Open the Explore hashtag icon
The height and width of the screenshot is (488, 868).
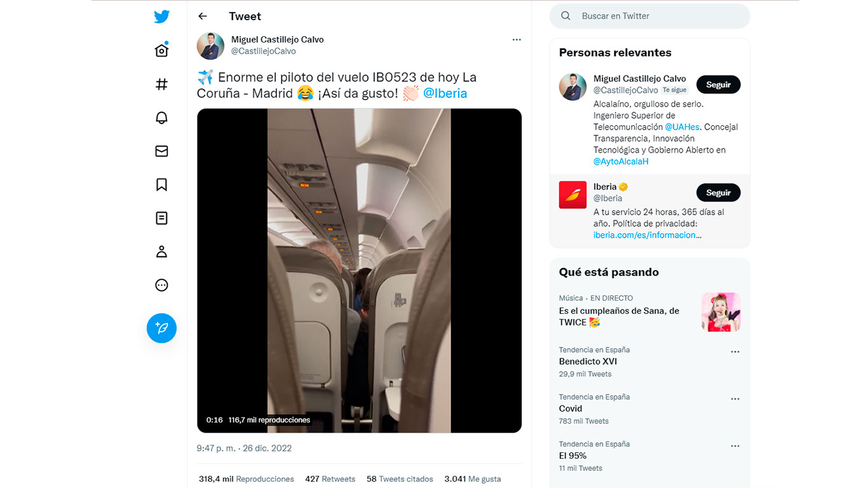[x=162, y=84]
